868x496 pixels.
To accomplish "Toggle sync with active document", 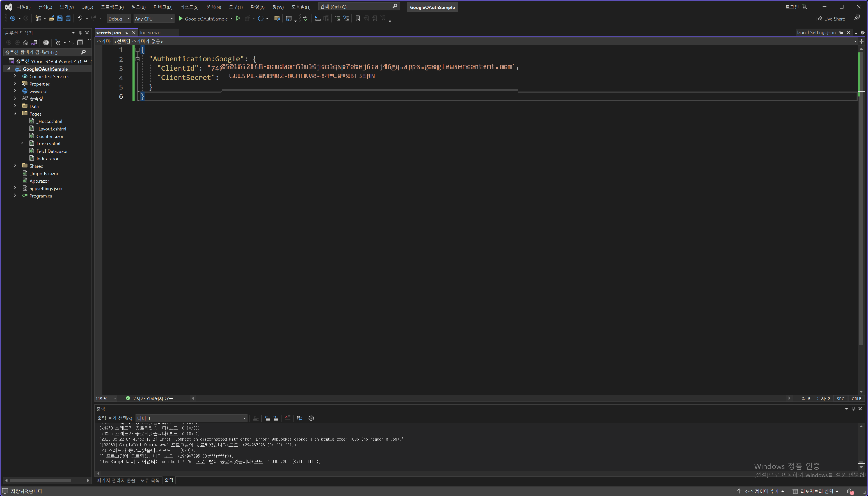I will [x=71, y=43].
